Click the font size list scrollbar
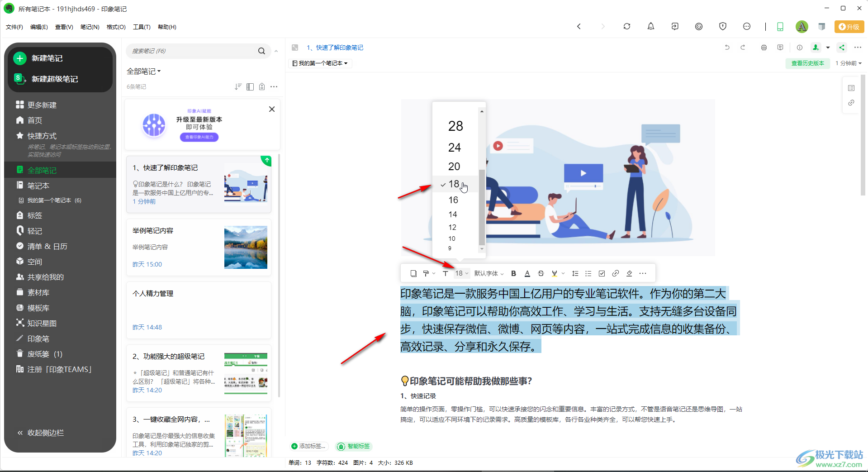This screenshot has height=472, width=868. click(482, 208)
